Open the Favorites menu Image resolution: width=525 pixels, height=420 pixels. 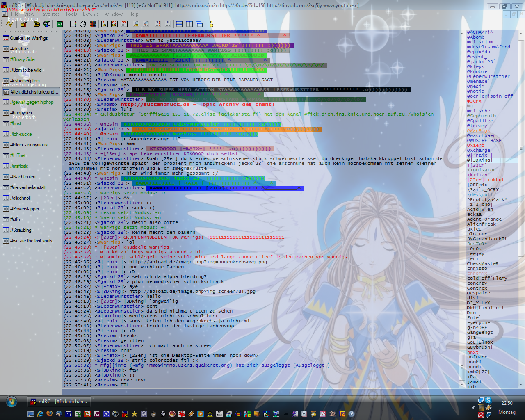[50, 14]
